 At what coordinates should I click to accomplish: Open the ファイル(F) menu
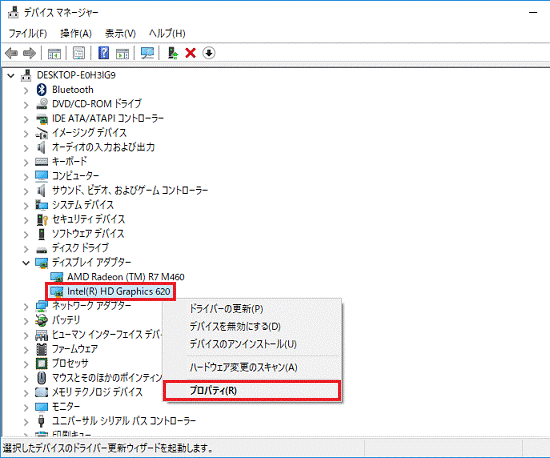pyautogui.click(x=28, y=33)
